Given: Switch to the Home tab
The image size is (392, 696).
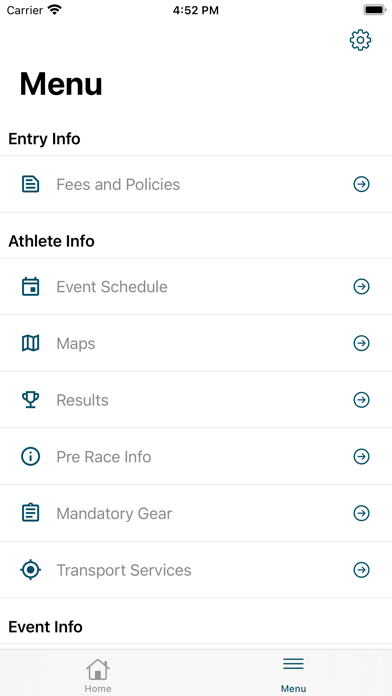Looking at the screenshot, I should tap(98, 675).
